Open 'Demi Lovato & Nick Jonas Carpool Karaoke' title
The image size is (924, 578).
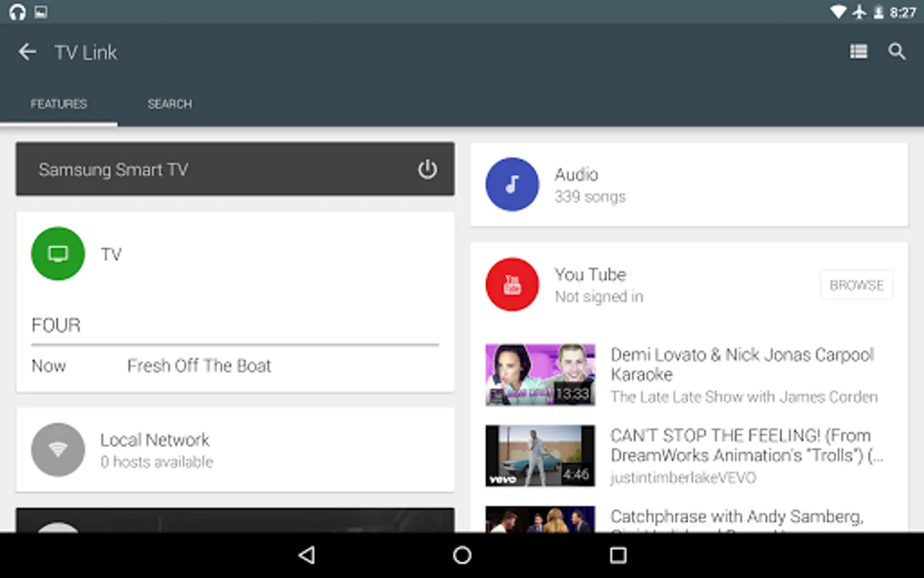742,364
